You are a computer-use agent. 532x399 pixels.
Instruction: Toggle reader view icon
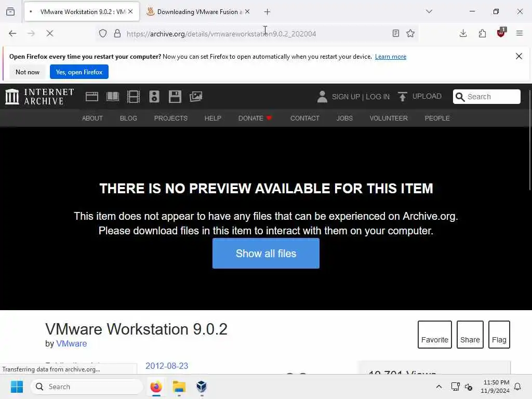click(395, 33)
